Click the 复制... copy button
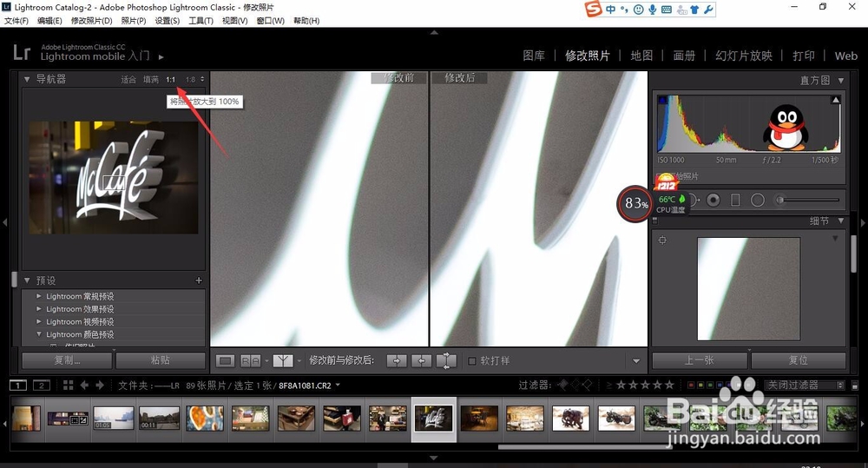 (67, 360)
